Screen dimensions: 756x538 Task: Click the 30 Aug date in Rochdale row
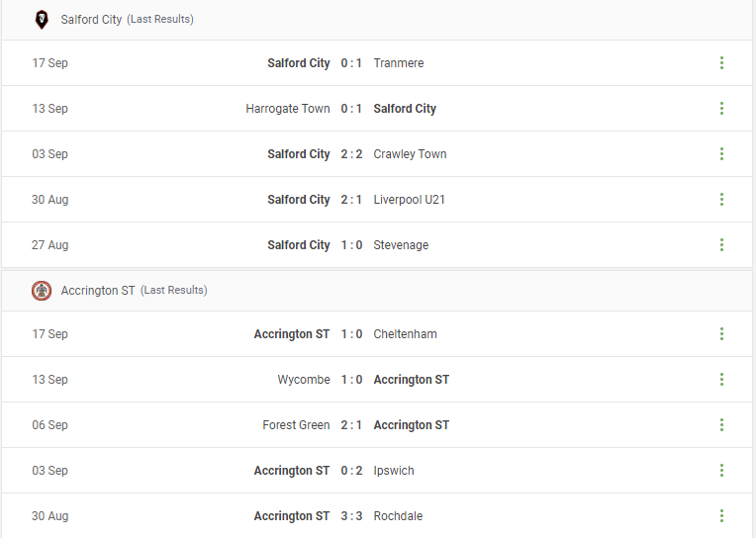50,516
